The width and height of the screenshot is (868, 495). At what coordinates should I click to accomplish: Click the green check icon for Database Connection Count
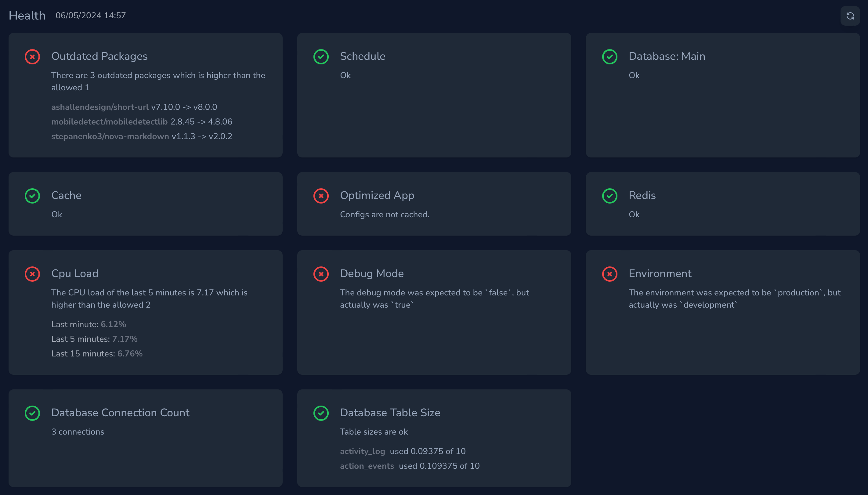tap(32, 413)
